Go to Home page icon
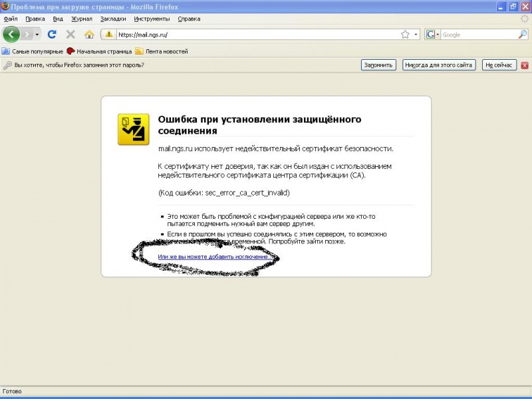The image size is (532, 399). tap(89, 35)
